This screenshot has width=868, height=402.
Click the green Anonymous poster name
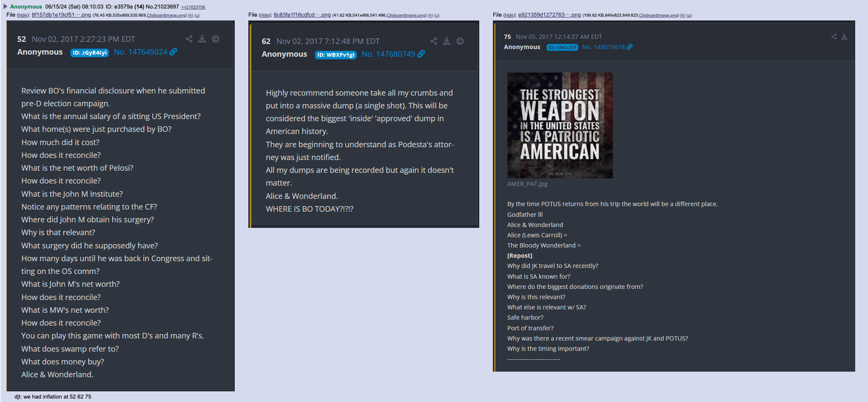[x=26, y=6]
